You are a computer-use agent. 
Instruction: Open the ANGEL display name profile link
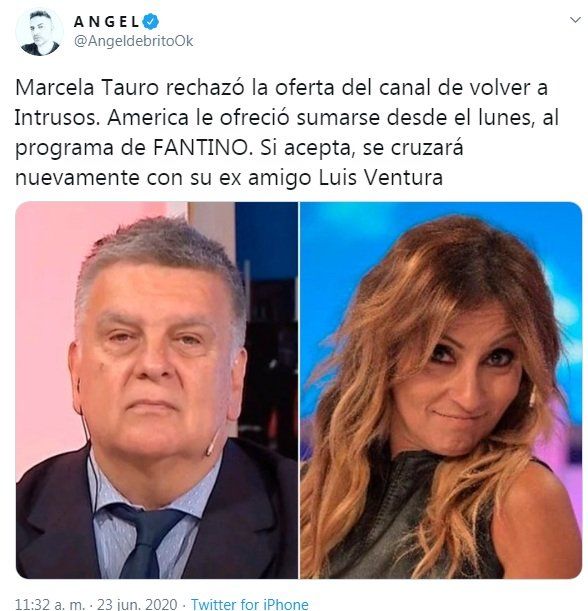tap(106, 22)
